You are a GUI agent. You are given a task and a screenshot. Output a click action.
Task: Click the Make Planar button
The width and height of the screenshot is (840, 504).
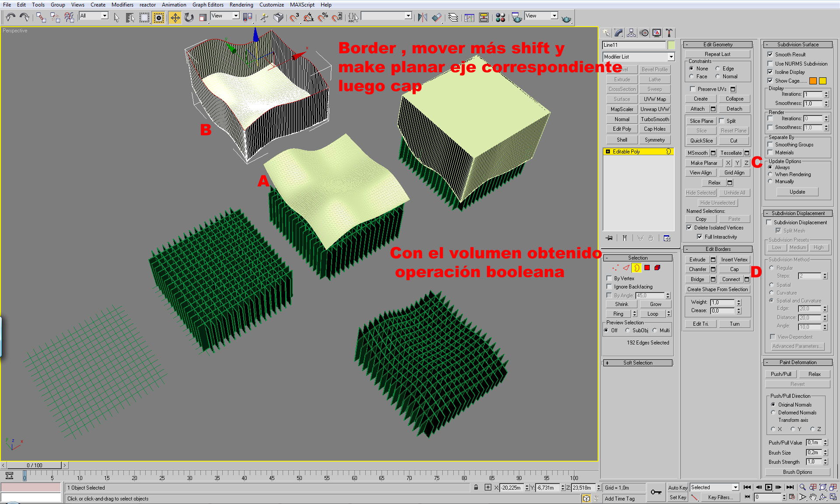click(703, 163)
